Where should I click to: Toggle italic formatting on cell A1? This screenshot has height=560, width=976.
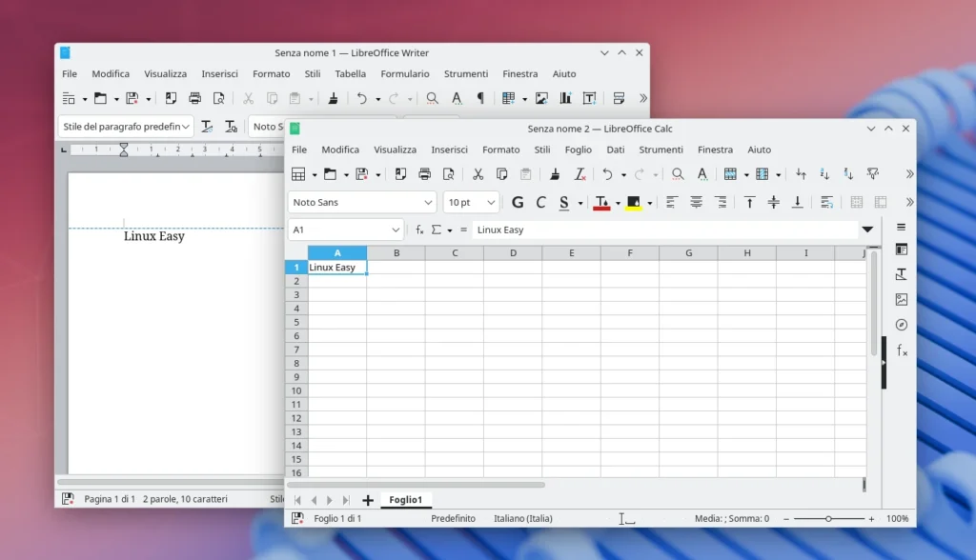[x=540, y=202]
